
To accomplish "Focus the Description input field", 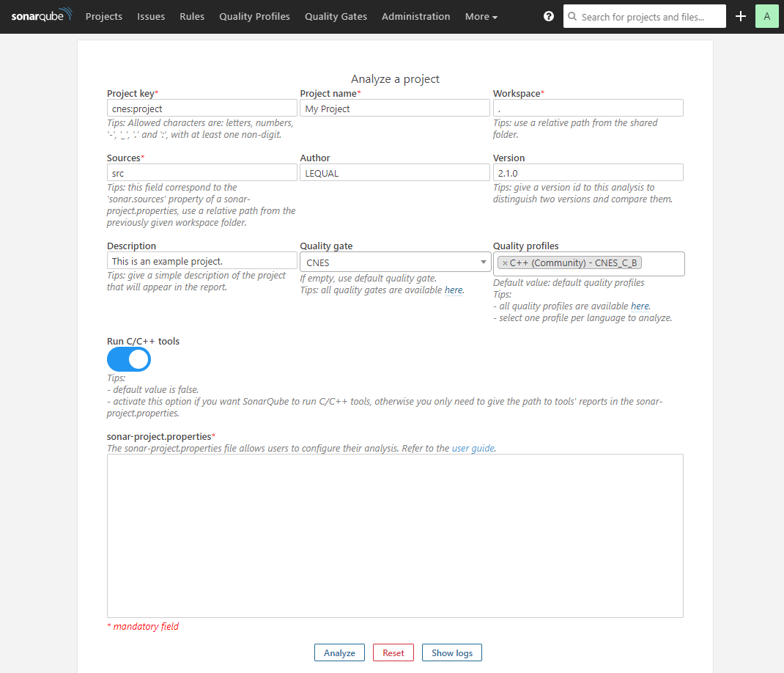I will pos(202,261).
